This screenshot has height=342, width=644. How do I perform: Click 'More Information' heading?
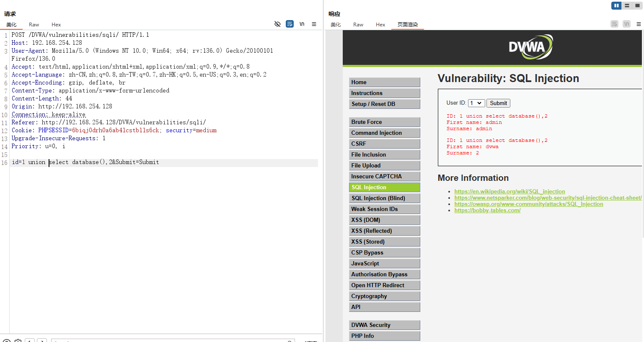pyautogui.click(x=473, y=178)
